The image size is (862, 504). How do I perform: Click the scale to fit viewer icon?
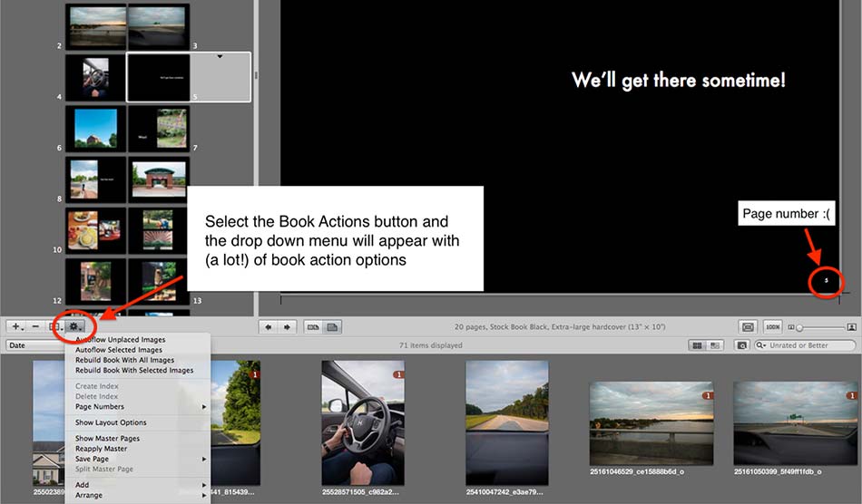point(748,326)
